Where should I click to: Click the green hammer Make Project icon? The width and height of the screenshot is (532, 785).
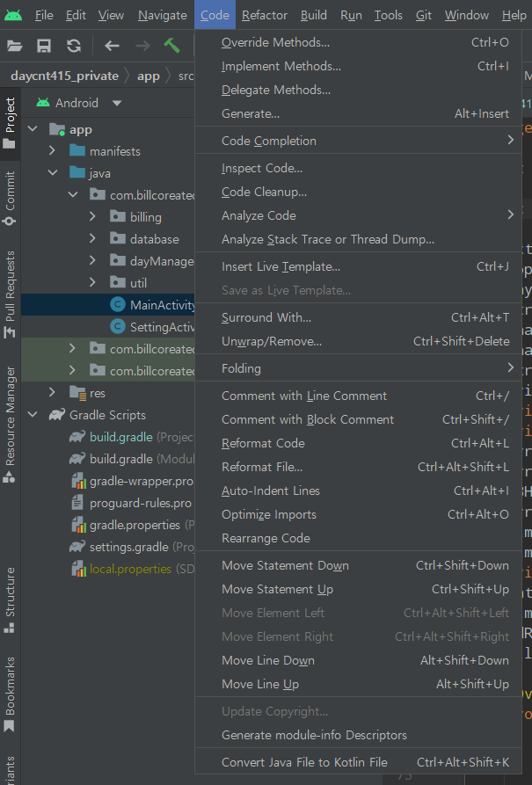[x=171, y=46]
